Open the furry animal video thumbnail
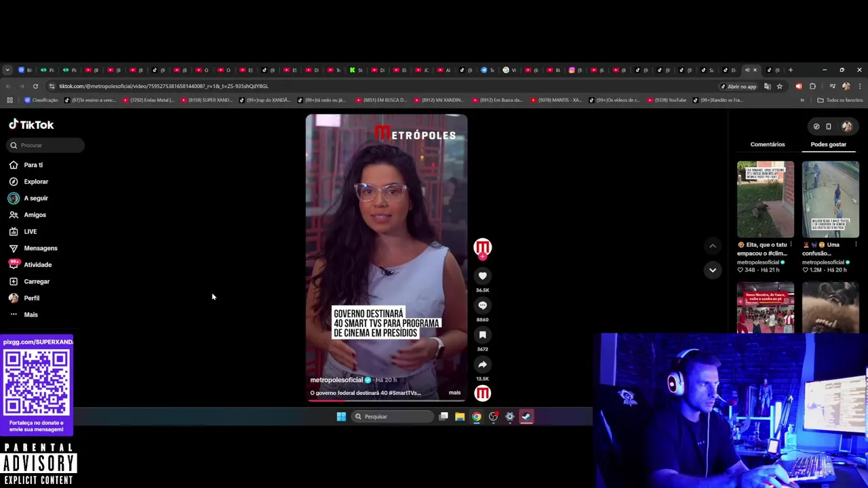Image resolution: width=868 pixels, height=488 pixels. click(x=830, y=308)
